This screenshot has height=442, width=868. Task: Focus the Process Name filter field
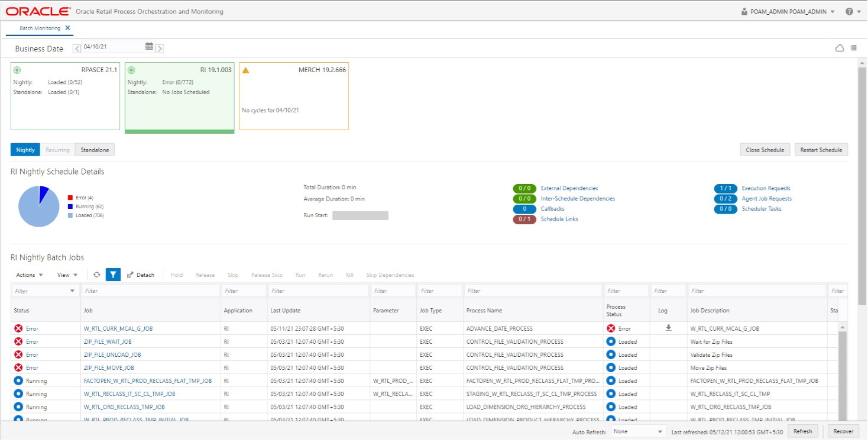click(533, 291)
